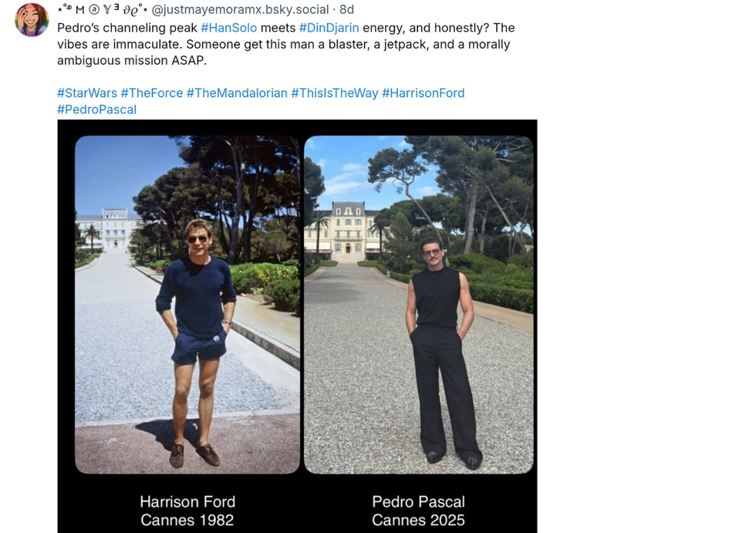Browse the #TheMandalorian hashtag
Image resolution: width=756 pixels, height=533 pixels.
237,93
